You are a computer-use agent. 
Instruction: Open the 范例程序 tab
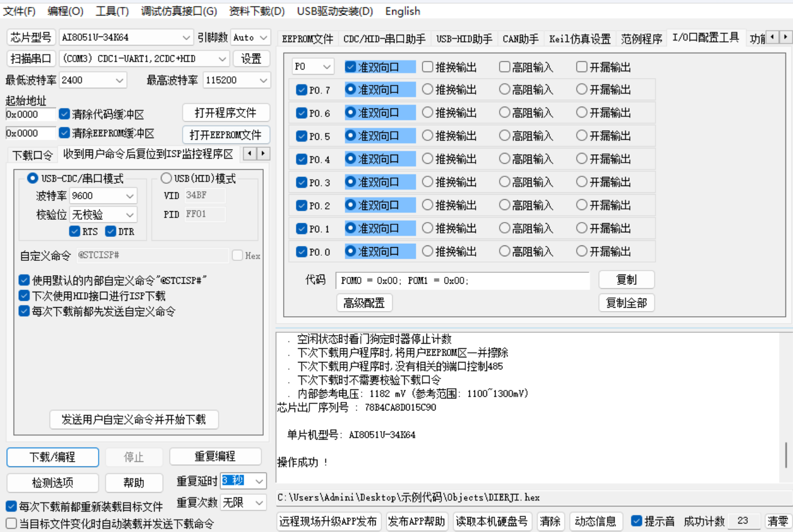click(641, 39)
